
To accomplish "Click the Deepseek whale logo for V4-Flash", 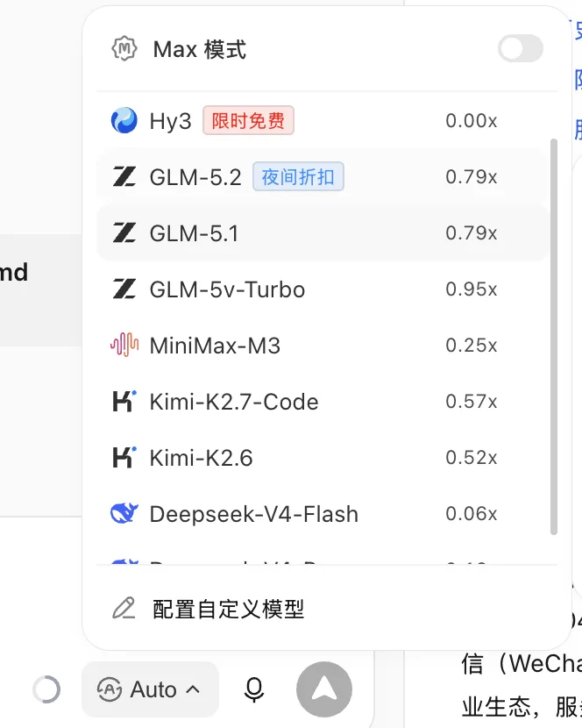I will tap(124, 513).
